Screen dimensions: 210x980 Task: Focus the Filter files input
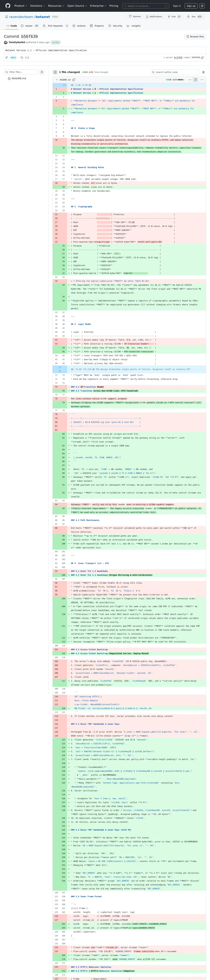click(x=21, y=72)
